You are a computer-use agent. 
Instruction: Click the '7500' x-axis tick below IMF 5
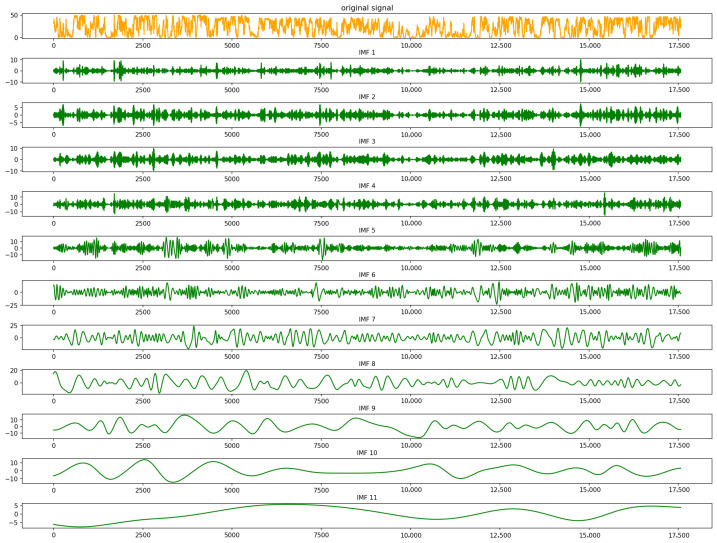[321, 268]
